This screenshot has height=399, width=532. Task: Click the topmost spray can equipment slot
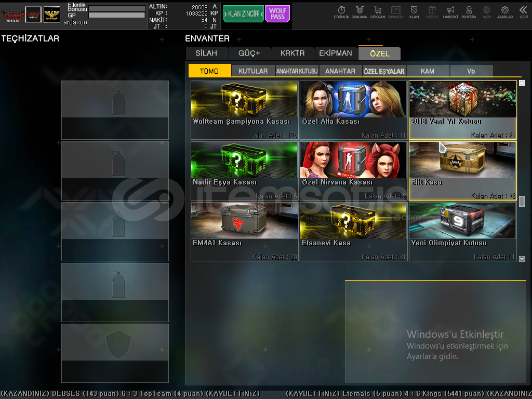coord(115,110)
